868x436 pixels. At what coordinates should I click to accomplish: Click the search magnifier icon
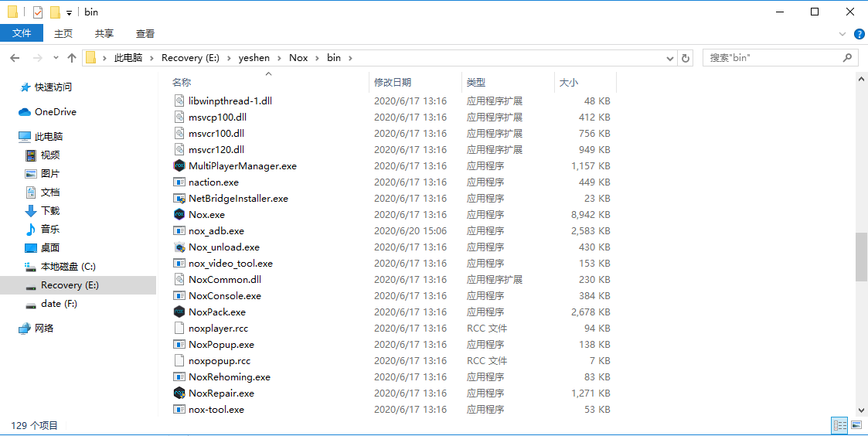coord(847,57)
